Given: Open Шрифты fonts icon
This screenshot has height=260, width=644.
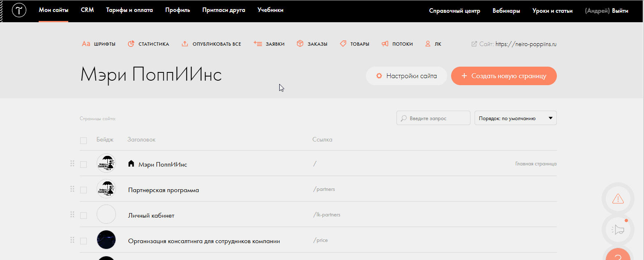Looking at the screenshot, I should 86,44.
